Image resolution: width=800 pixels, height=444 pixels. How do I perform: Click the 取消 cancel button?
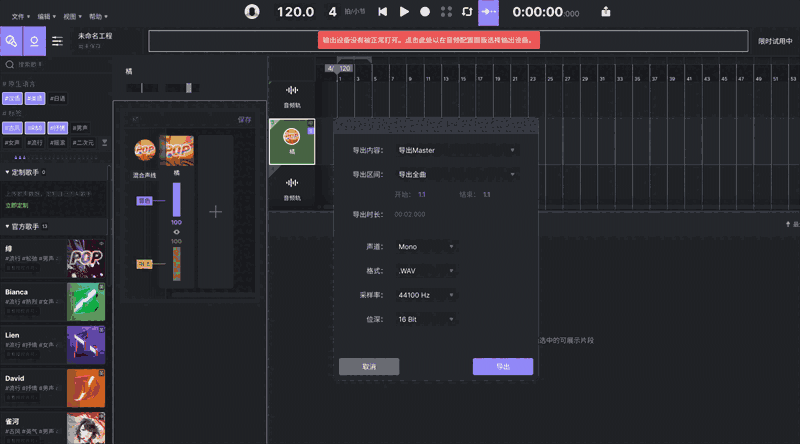369,367
